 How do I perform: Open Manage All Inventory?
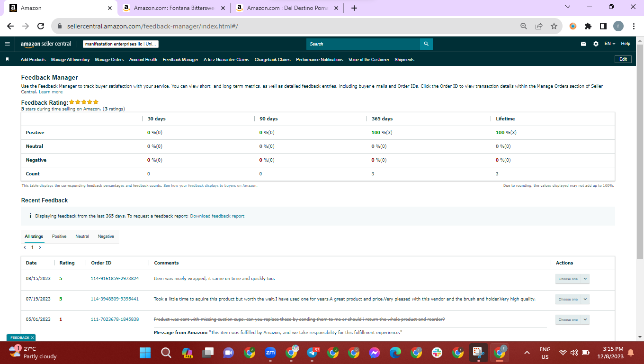pos(70,60)
